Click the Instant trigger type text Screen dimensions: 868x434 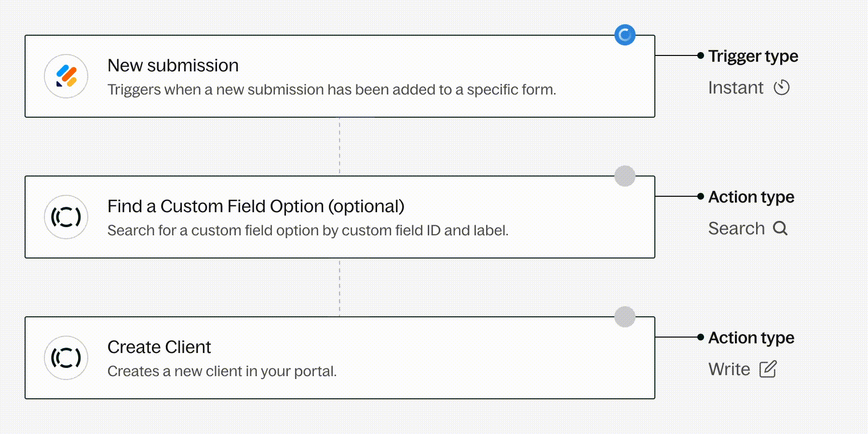coord(735,88)
